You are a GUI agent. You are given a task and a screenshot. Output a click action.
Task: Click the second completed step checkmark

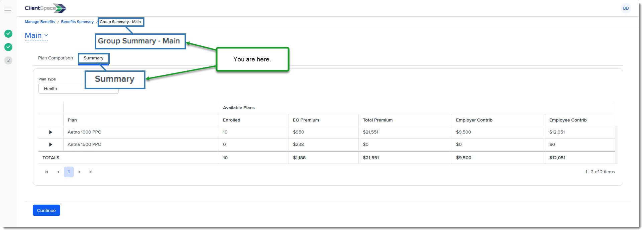pos(8,47)
